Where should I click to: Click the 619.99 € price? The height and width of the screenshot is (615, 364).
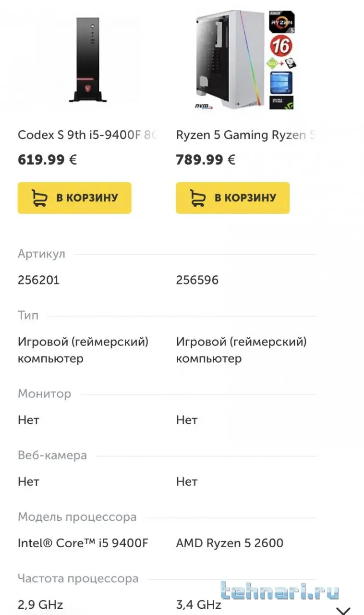coord(47,160)
